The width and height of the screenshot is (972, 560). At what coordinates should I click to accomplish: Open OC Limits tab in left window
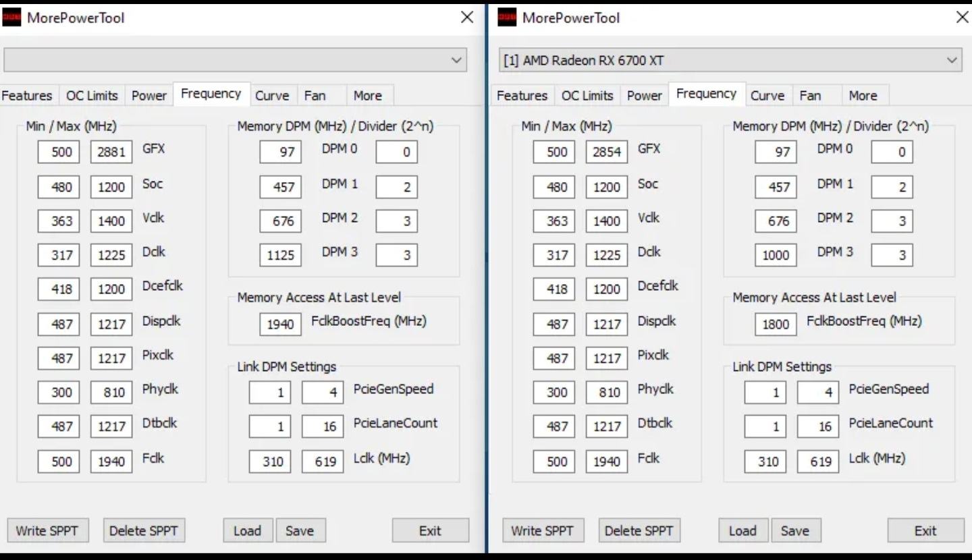[92, 96]
